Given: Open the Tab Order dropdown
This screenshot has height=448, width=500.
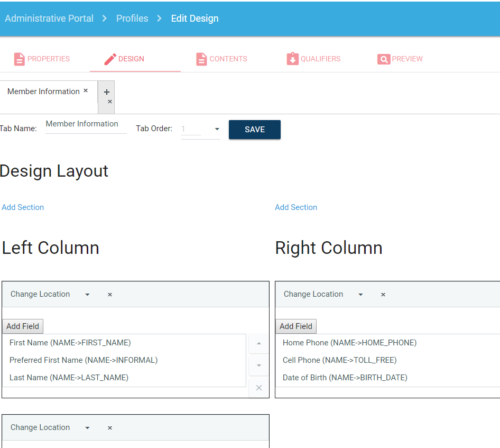Looking at the screenshot, I should 217,129.
